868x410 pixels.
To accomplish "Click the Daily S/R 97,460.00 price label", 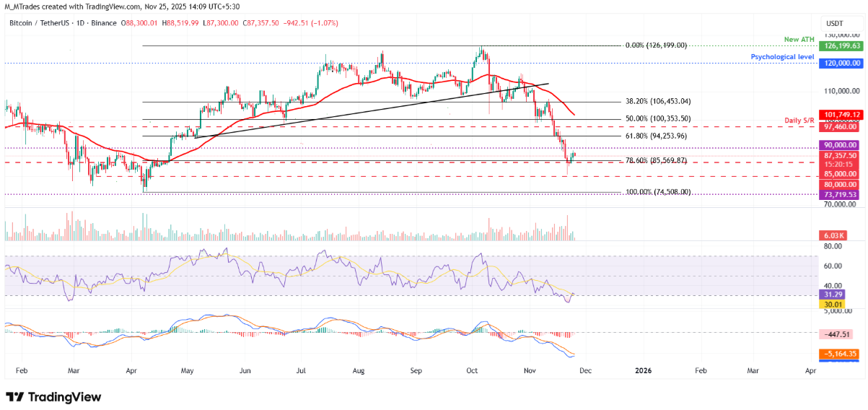I will 839,126.
